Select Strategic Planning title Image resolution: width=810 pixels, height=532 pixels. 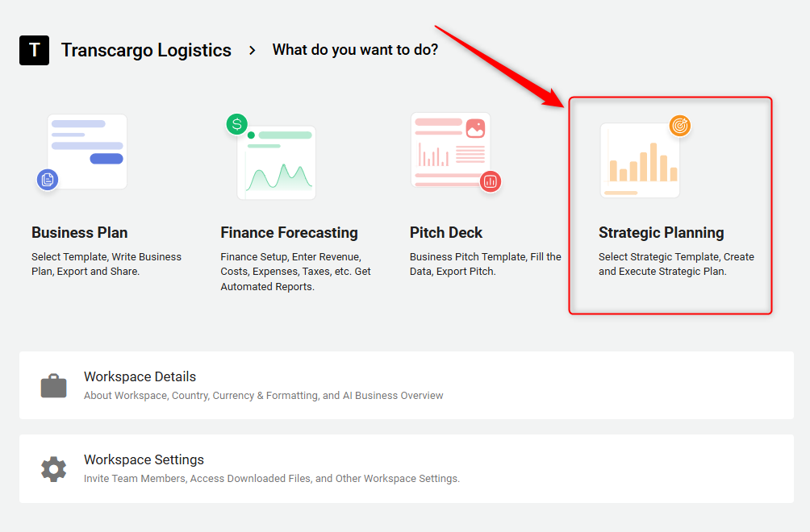(661, 232)
